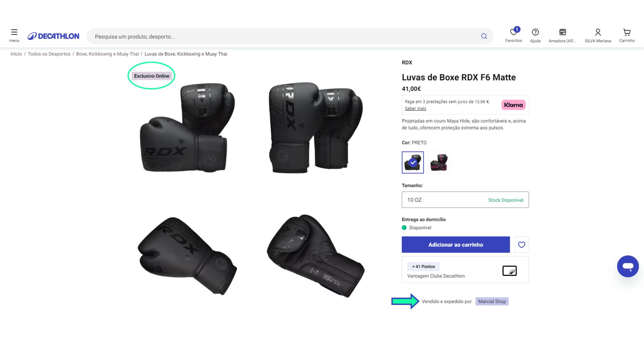Select the black PRETO color option
This screenshot has width=644, height=362.
click(413, 163)
